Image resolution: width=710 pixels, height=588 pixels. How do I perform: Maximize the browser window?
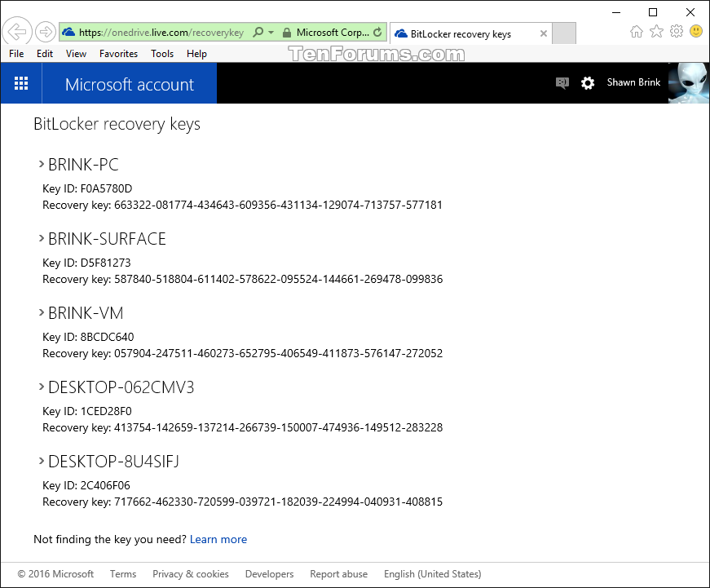click(652, 12)
